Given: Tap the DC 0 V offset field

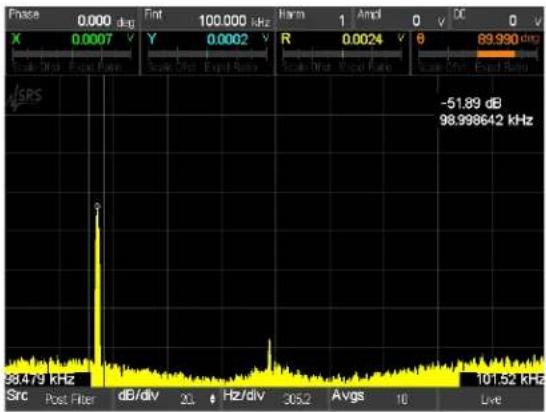Looking at the screenshot, I should [x=497, y=20].
